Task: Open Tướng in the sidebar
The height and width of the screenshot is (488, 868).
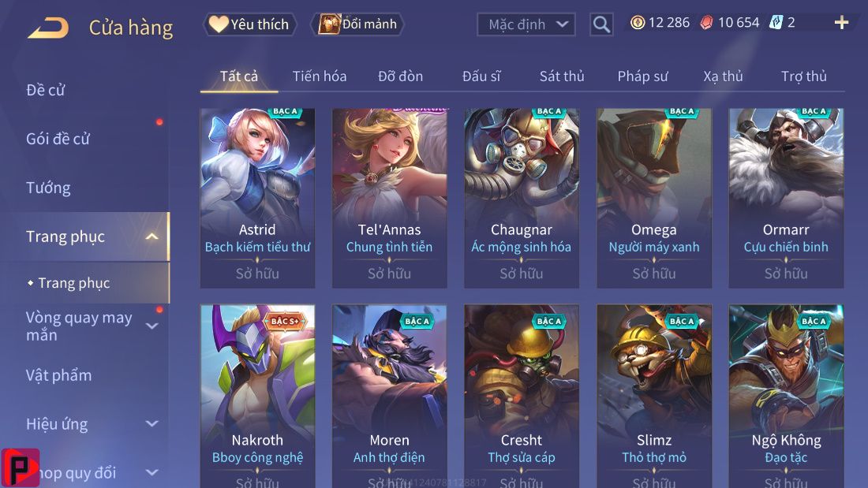Action: (48, 188)
